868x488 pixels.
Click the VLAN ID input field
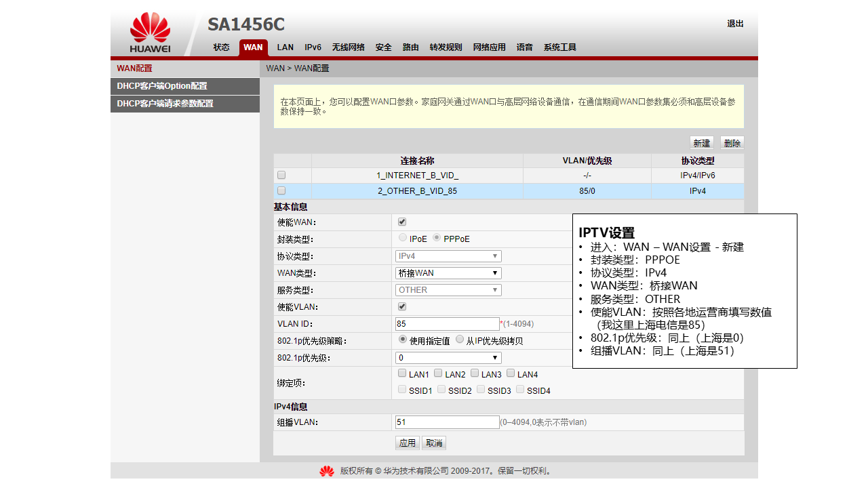point(448,324)
